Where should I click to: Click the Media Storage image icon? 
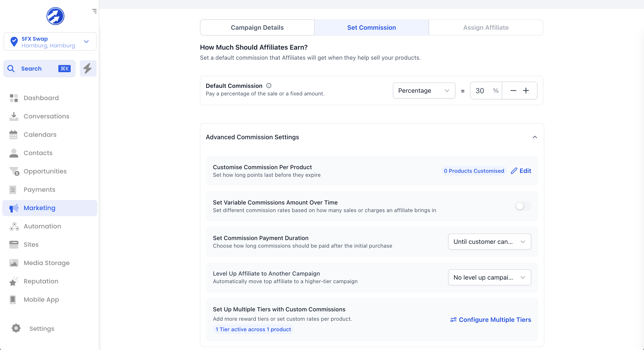point(14,263)
